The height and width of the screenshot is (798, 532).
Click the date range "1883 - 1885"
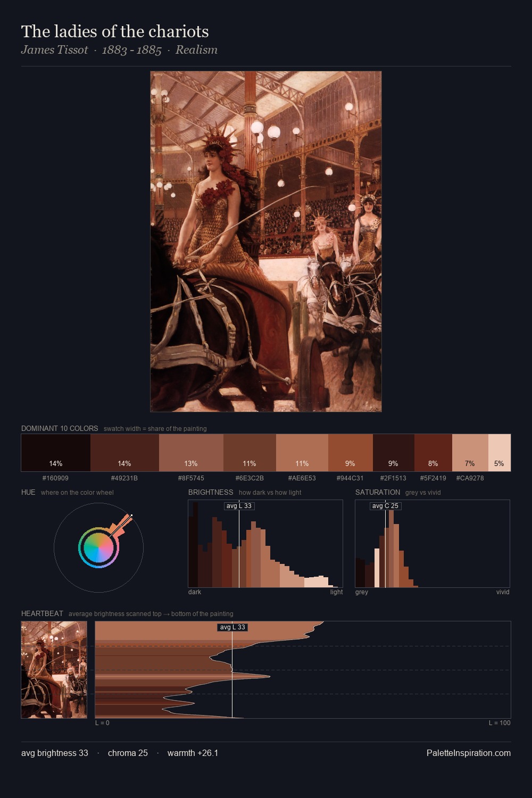click(x=131, y=50)
